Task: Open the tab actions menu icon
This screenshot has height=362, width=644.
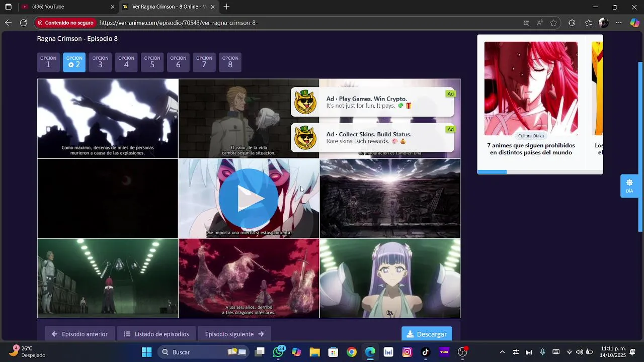Action: click(x=8, y=7)
